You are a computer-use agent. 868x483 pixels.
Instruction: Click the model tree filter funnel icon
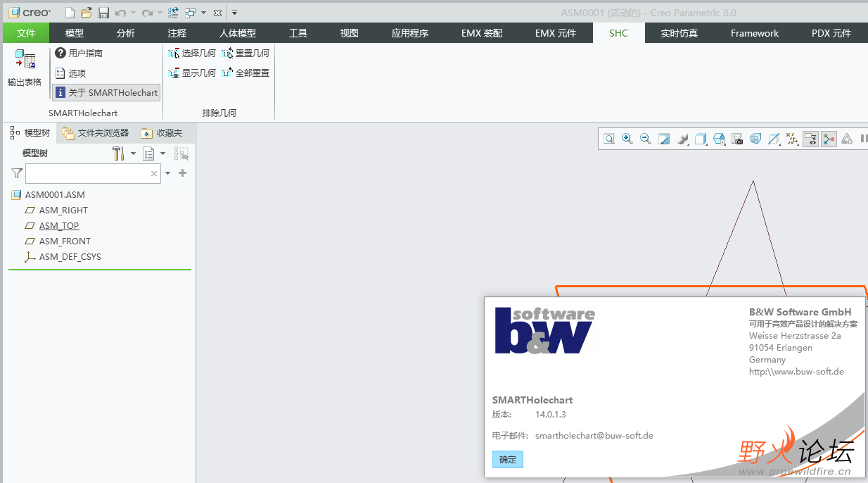[x=17, y=173]
